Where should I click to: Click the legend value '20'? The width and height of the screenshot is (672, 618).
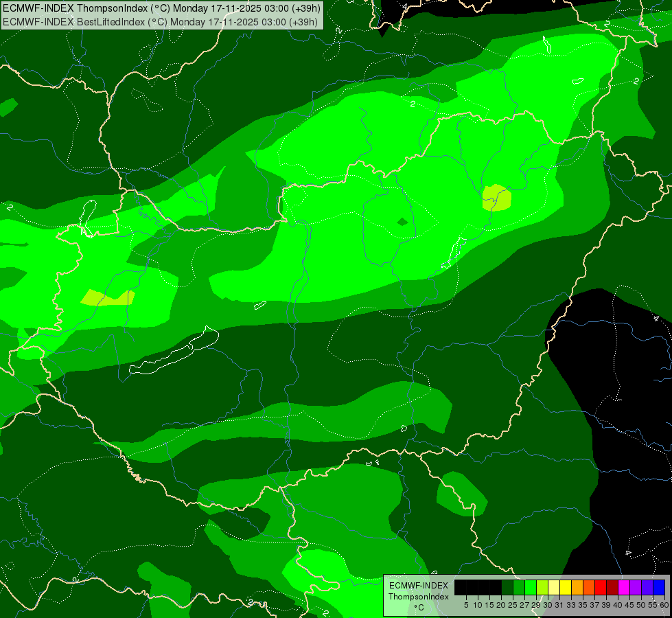click(x=501, y=605)
